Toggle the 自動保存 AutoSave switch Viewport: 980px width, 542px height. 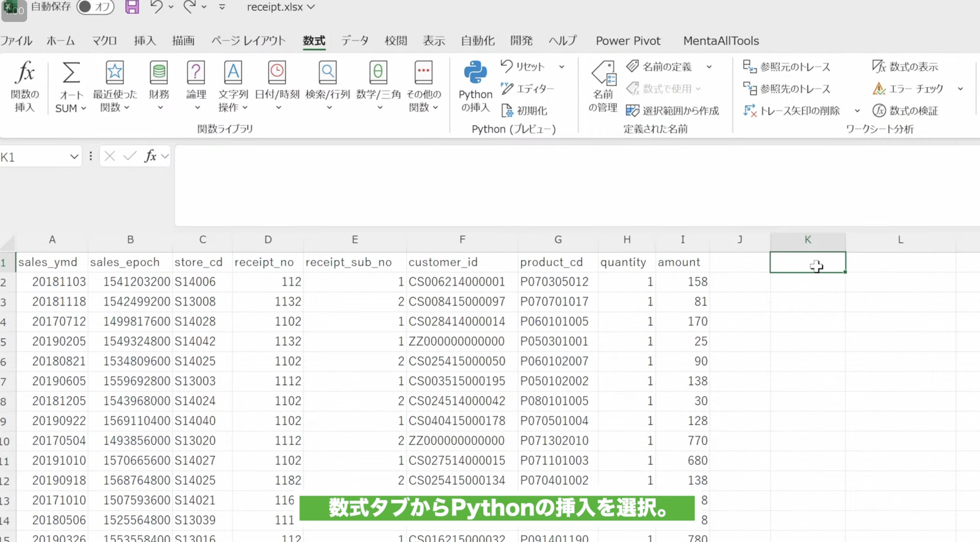[95, 7]
